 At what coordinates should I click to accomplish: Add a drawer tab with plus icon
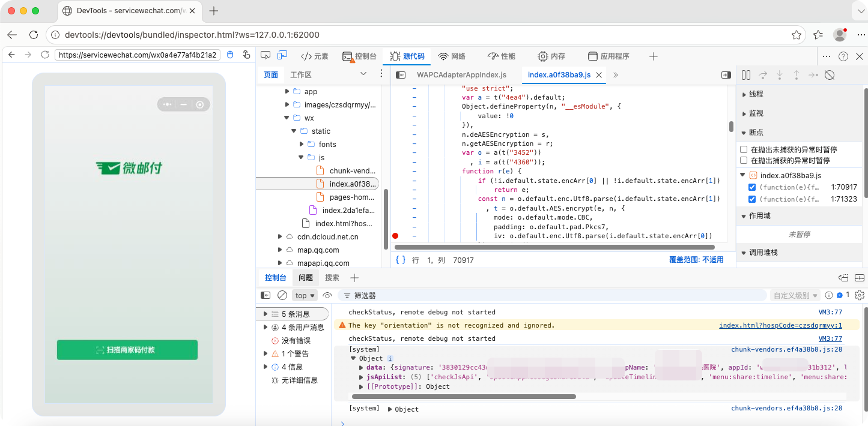pyautogui.click(x=354, y=278)
